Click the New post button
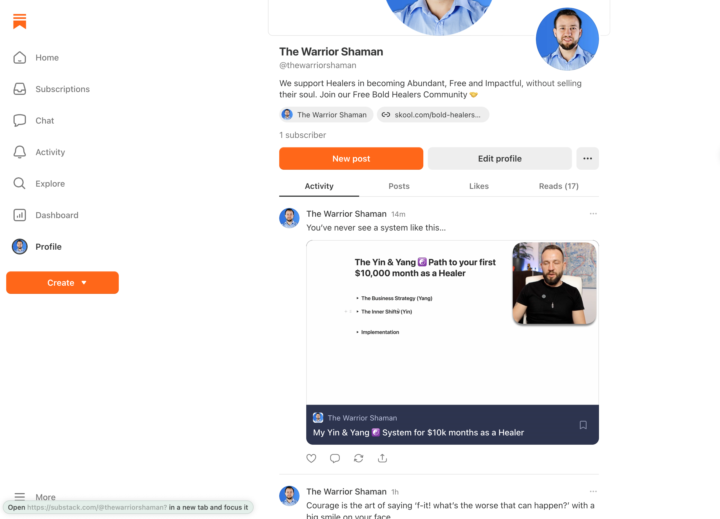Image resolution: width=720 pixels, height=519 pixels. coord(351,158)
